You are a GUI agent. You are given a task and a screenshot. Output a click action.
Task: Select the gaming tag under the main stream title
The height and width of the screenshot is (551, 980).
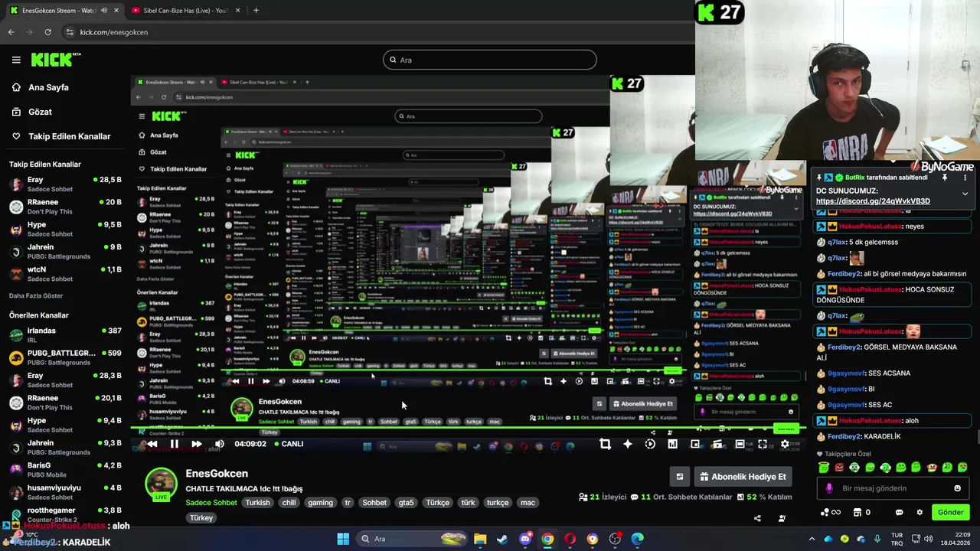pyautogui.click(x=320, y=503)
